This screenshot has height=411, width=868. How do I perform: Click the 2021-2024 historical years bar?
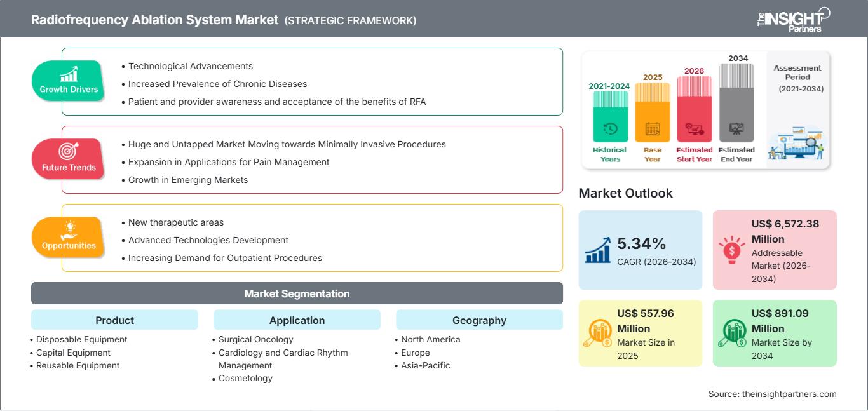point(610,116)
